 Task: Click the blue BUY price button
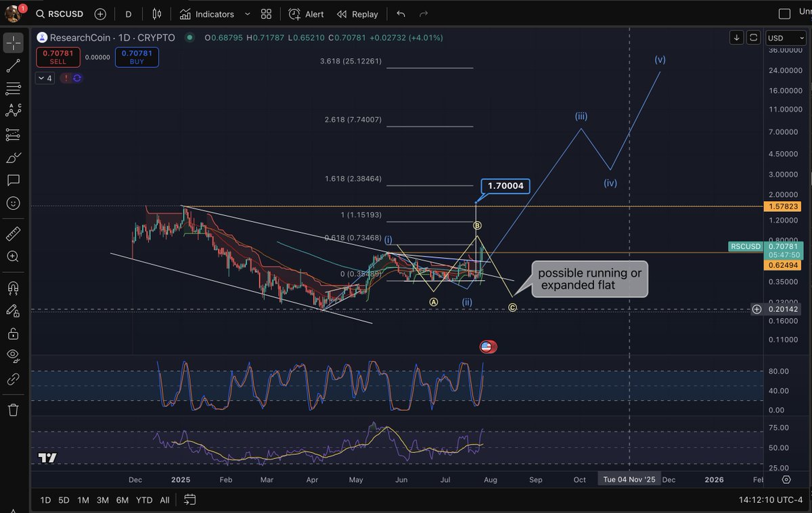pyautogui.click(x=137, y=57)
